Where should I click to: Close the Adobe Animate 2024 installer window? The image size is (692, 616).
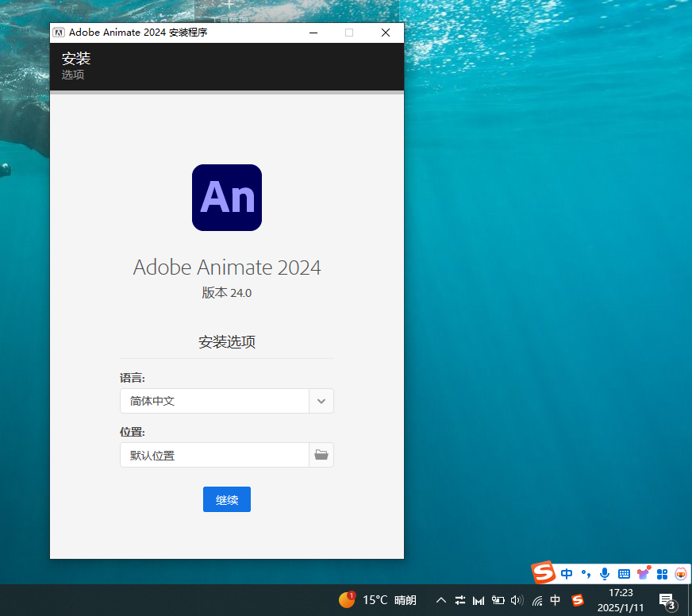tap(385, 33)
